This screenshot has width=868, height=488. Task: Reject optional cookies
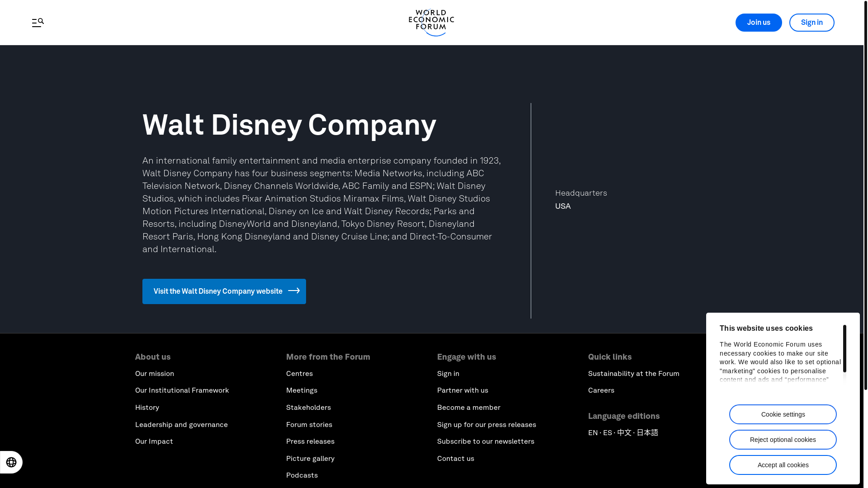tap(783, 440)
